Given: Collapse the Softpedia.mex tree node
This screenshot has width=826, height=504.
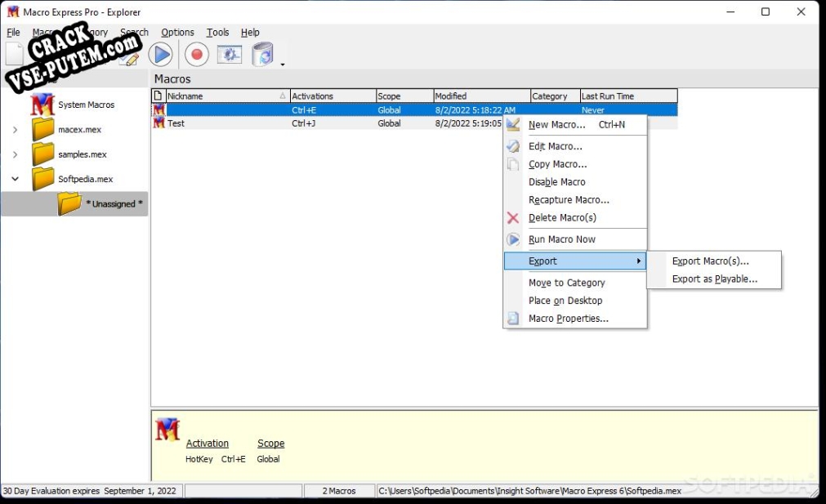Looking at the screenshot, I should coord(16,179).
